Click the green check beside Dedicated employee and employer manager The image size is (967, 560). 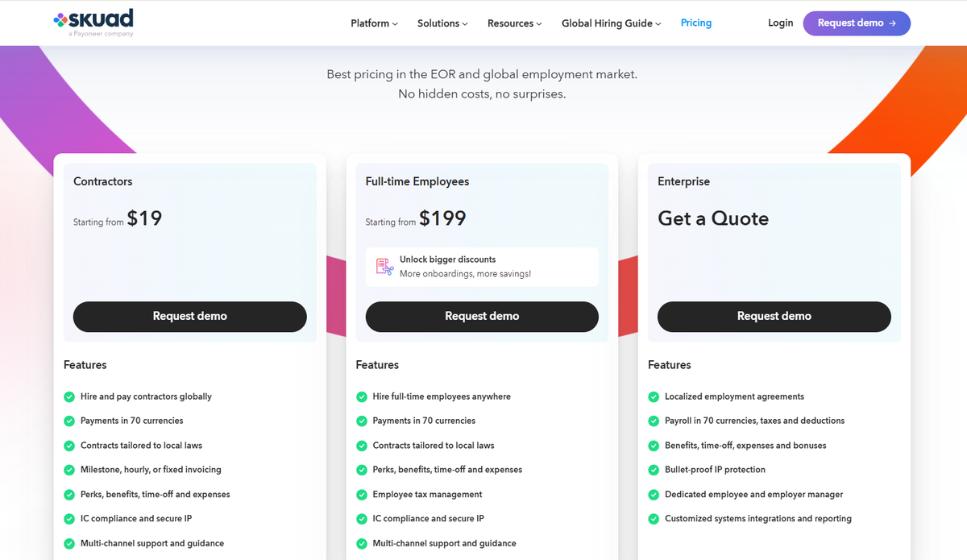pos(654,494)
